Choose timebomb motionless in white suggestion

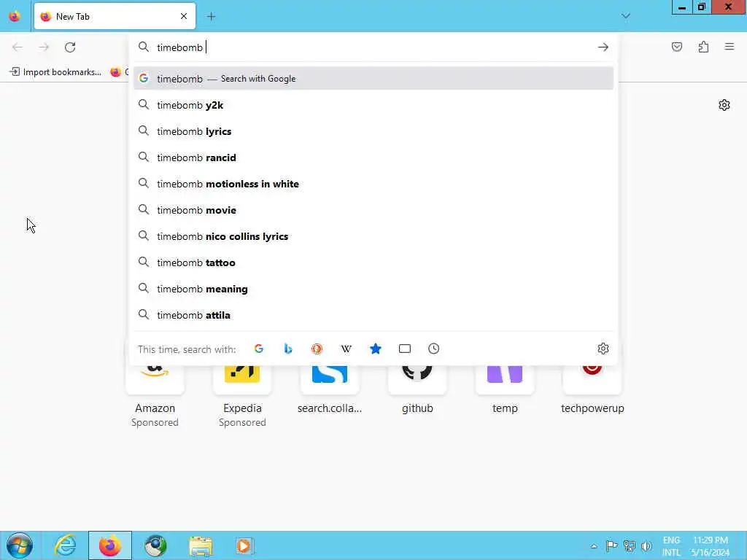click(x=373, y=183)
